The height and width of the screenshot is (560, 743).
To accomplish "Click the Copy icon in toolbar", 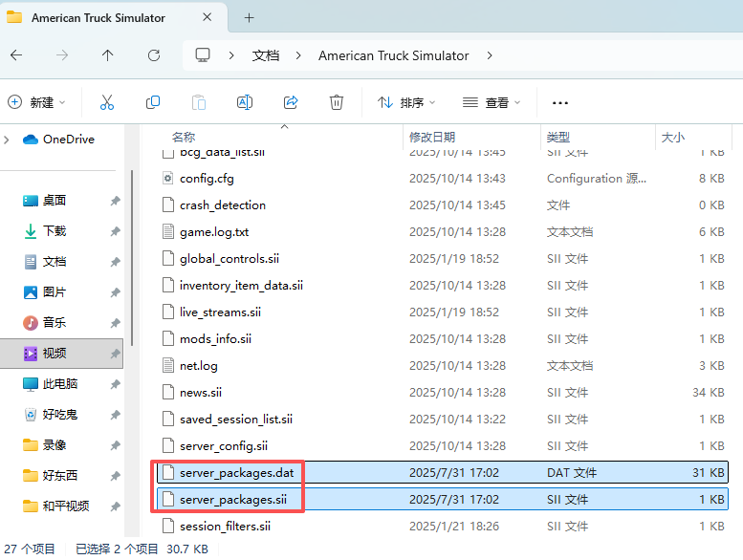I will pyautogui.click(x=153, y=102).
